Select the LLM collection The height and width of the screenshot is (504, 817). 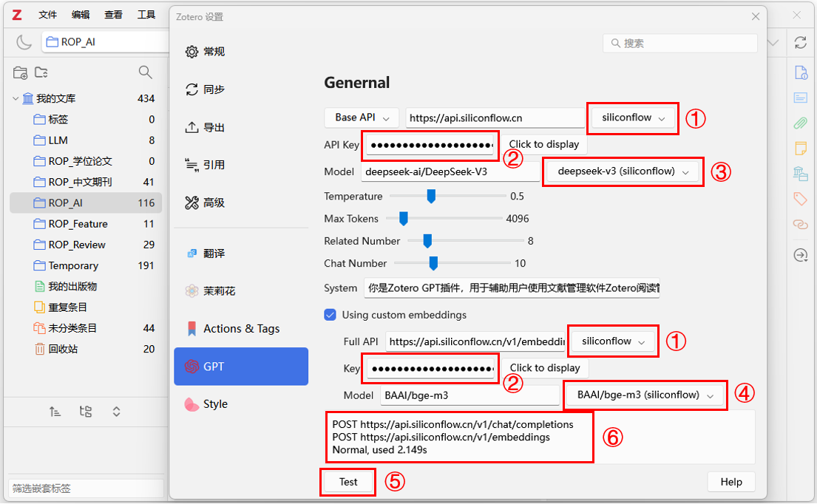[x=86, y=140]
